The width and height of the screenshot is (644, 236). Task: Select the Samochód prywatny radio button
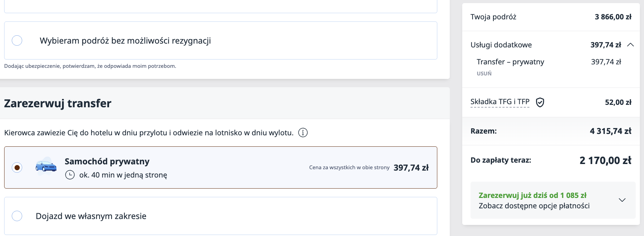coord(17,167)
